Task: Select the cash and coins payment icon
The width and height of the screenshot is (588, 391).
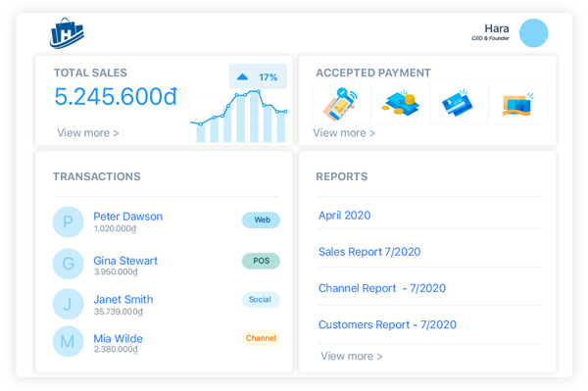Action: [x=400, y=103]
